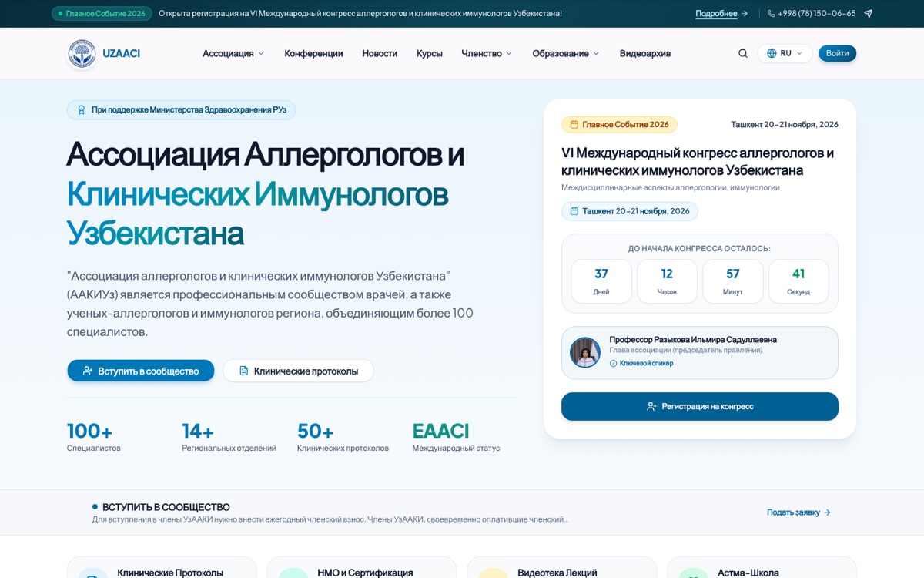Expand the "Членство" navigation dropdown
Viewport: 924px width, 578px height.
487,54
